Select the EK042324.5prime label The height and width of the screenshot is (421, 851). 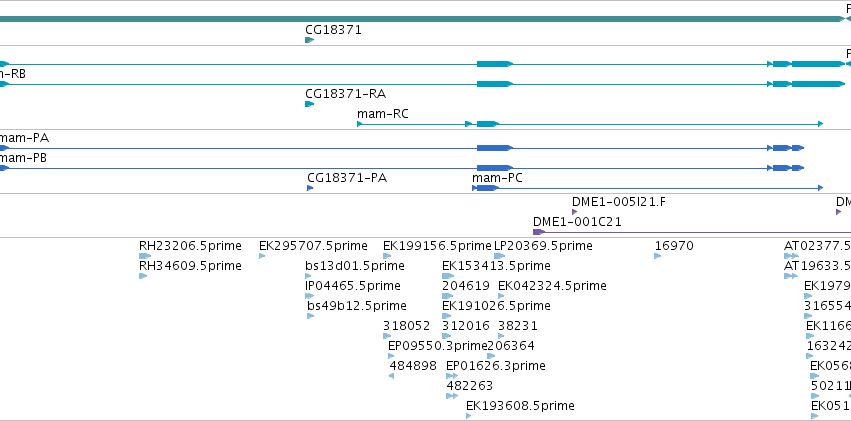552,286
